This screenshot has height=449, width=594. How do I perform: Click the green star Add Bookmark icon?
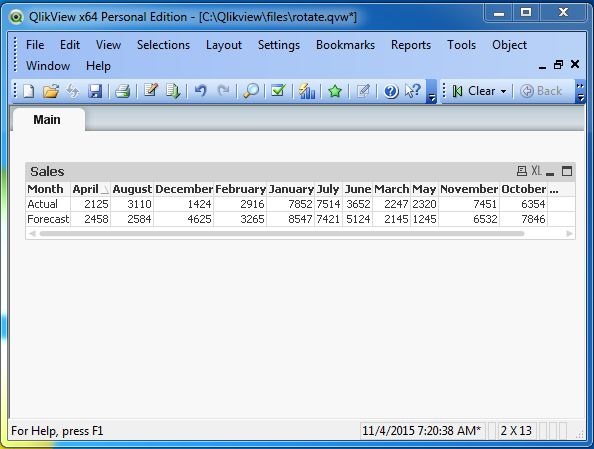(x=335, y=91)
